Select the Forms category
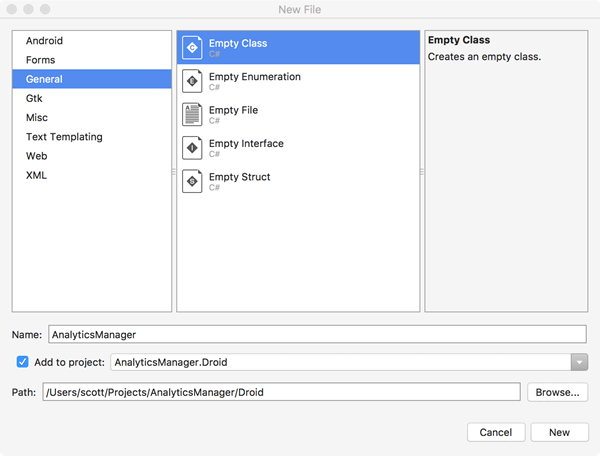Image resolution: width=600 pixels, height=456 pixels. click(40, 60)
